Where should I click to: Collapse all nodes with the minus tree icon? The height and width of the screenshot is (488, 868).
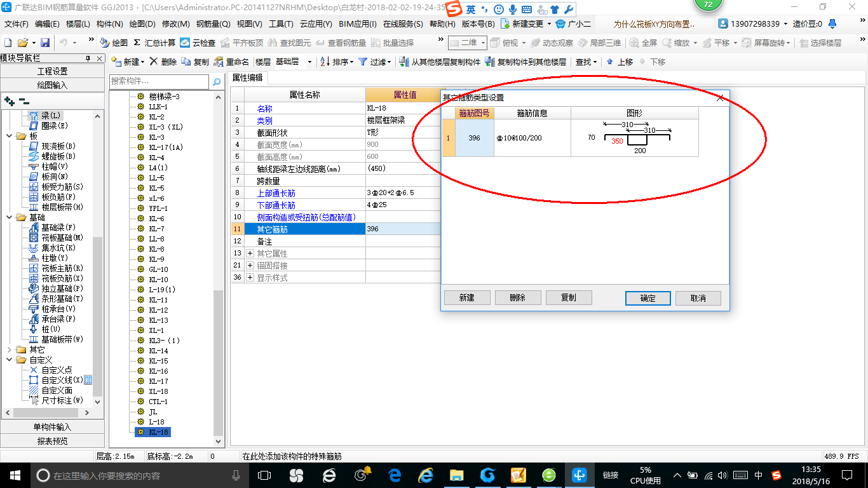click(24, 100)
